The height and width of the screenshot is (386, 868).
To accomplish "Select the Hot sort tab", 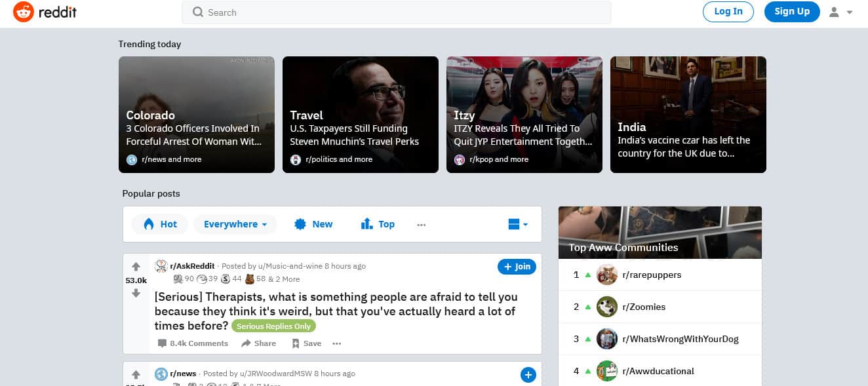I will tap(159, 224).
